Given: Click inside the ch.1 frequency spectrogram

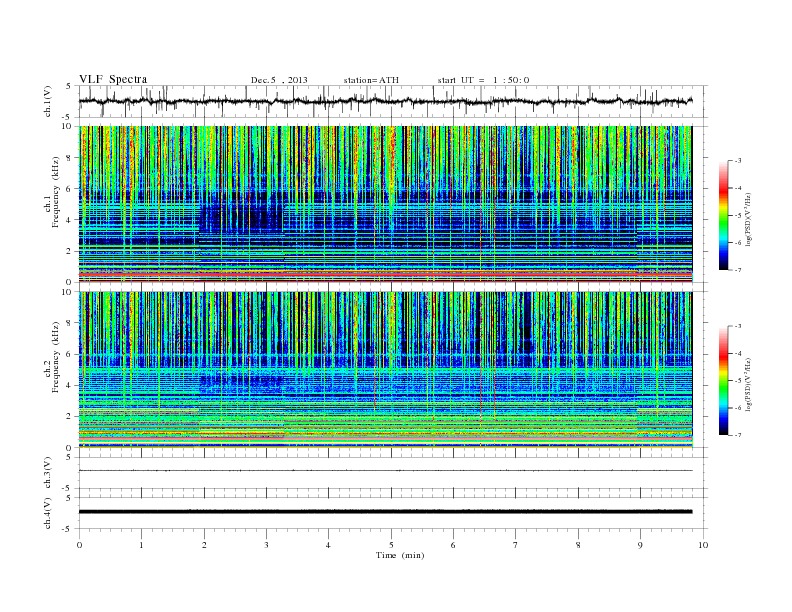Looking at the screenshot, I should click(x=385, y=204).
